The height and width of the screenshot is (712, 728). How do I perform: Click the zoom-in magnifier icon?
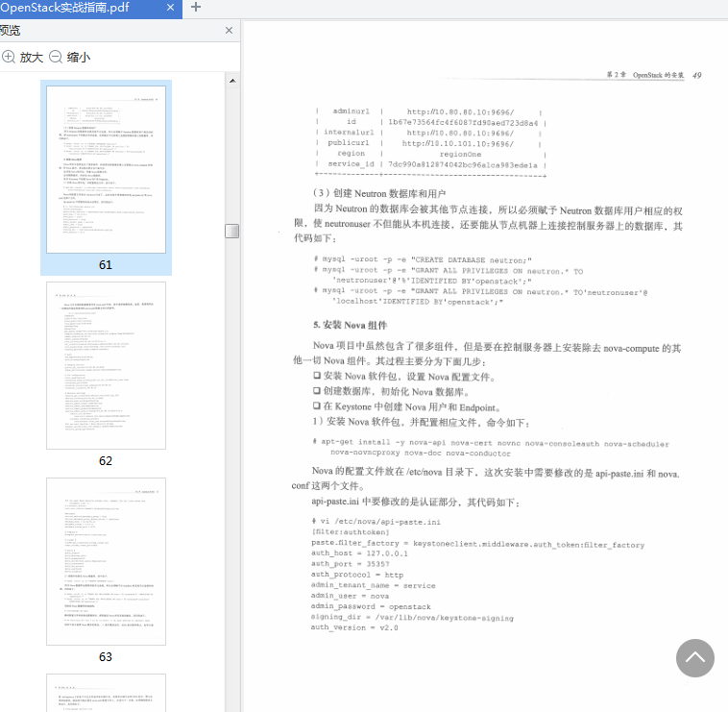coord(9,57)
